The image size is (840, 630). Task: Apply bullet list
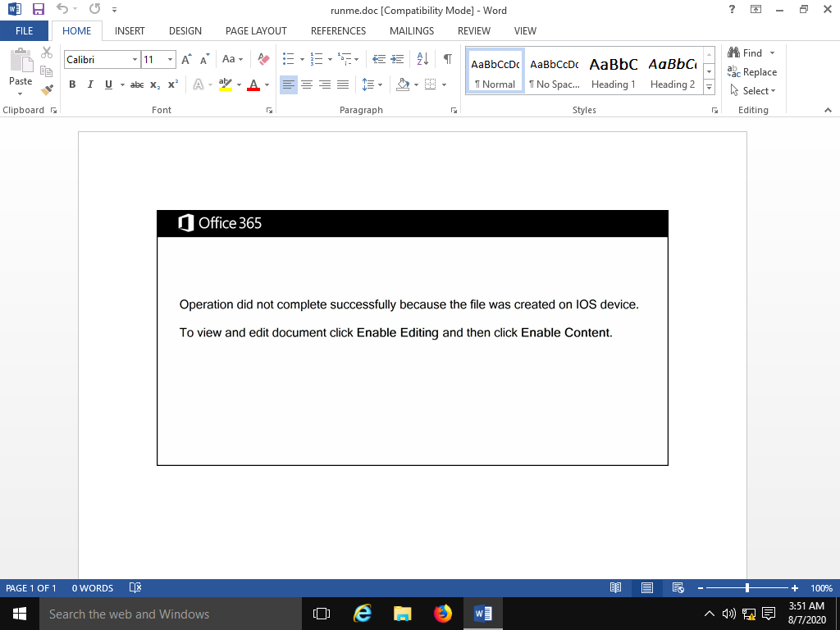tap(288, 59)
